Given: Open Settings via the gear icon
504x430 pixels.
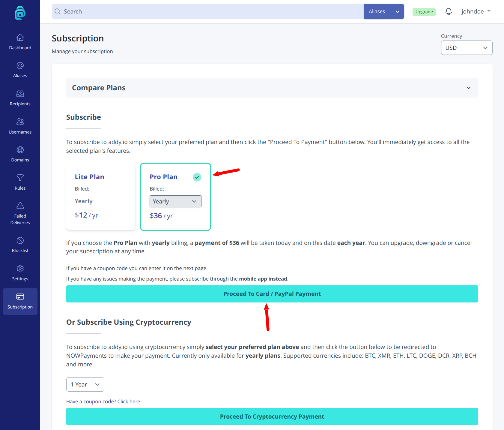Looking at the screenshot, I should [20, 269].
